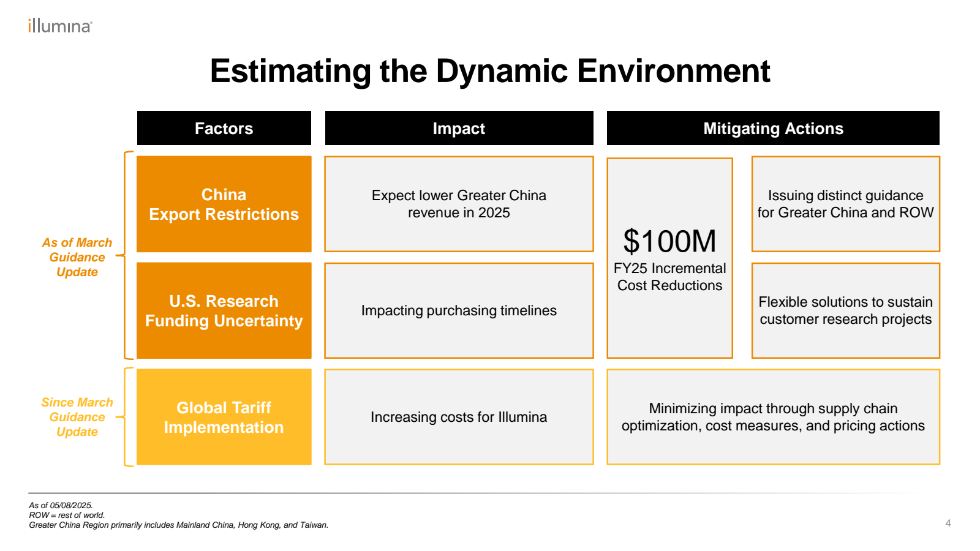Click Increasing costs for Illumina box
980x551 pixels.
click(459, 418)
